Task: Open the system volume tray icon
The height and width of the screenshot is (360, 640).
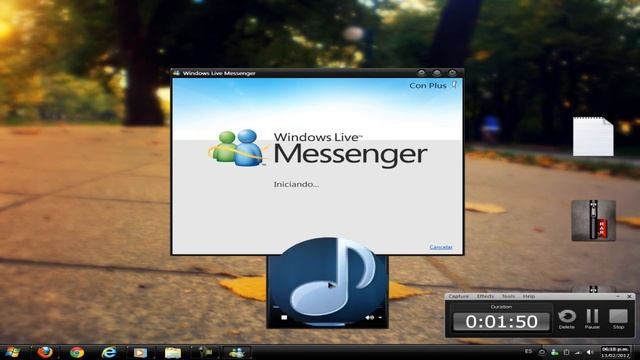Action: point(589,352)
